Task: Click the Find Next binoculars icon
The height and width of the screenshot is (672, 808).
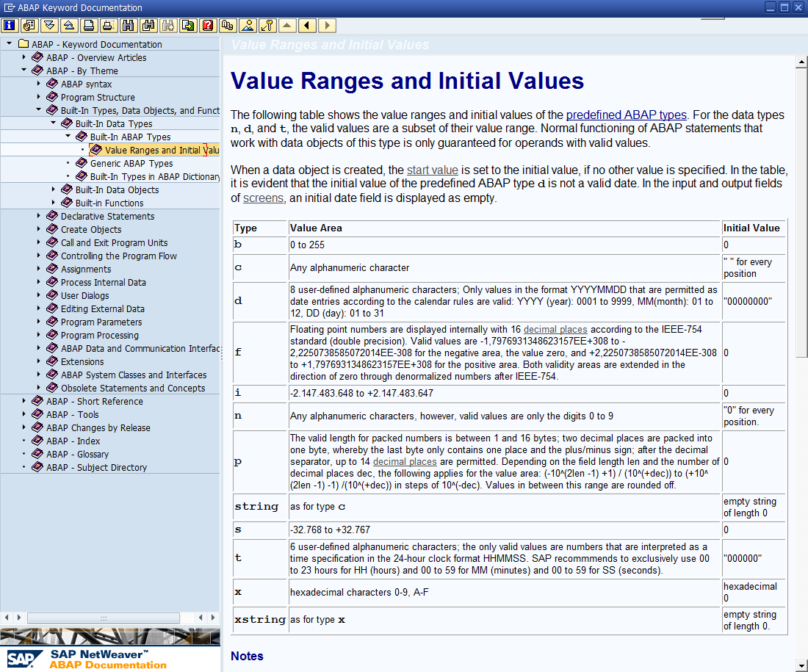Action: [x=146, y=25]
